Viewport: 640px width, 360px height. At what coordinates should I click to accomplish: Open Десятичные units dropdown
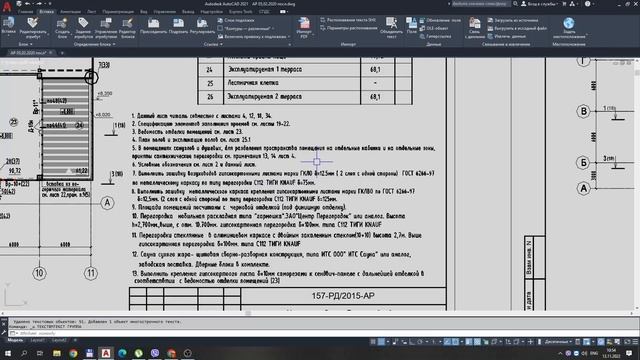558,342
